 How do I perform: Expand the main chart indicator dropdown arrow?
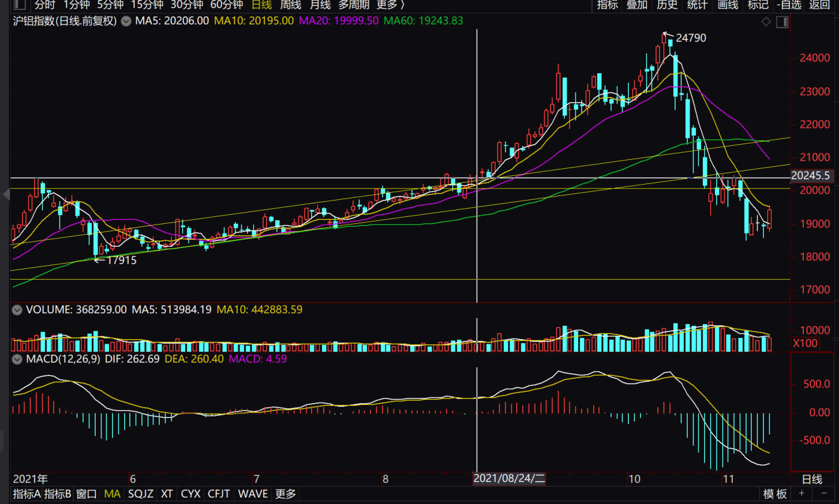(x=126, y=21)
